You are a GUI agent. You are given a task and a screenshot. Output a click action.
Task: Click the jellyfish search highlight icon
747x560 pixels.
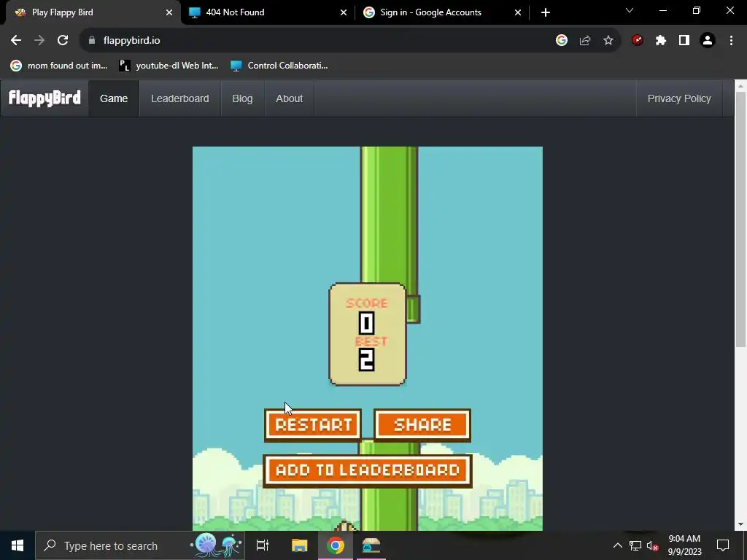[217, 545]
